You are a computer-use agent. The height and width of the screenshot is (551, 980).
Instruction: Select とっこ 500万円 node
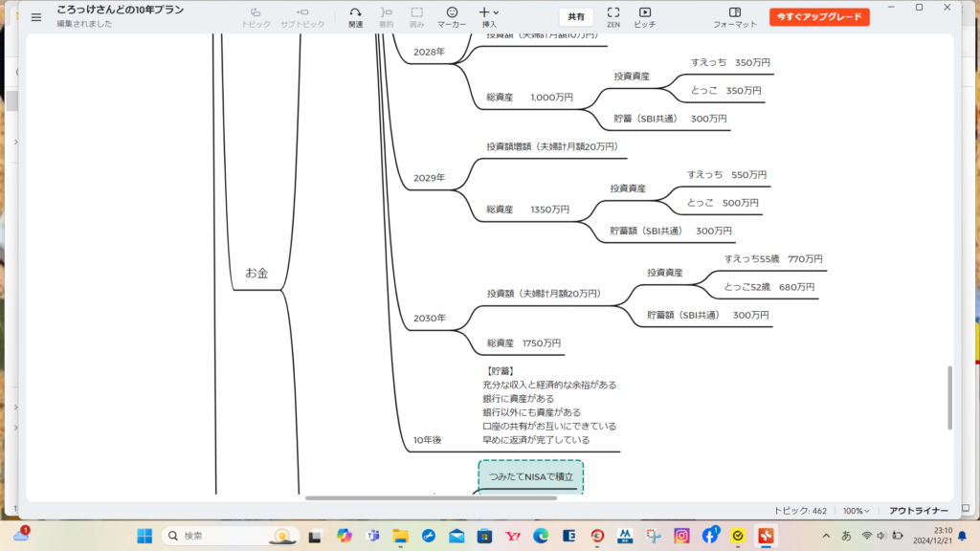[x=723, y=203]
